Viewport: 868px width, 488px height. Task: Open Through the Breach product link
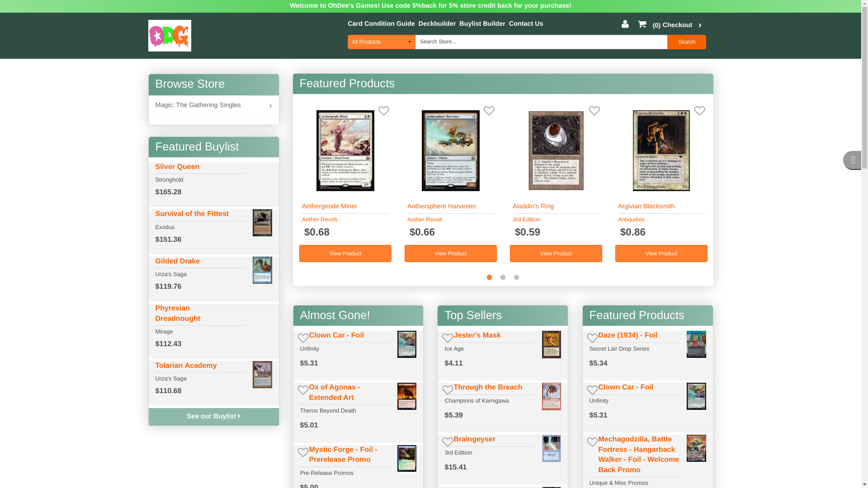[488, 387]
